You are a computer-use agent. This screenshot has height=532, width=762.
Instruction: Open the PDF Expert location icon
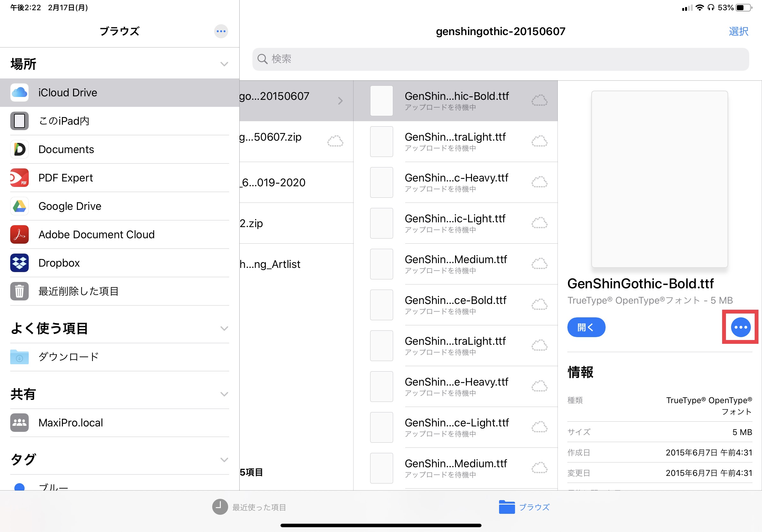tap(19, 178)
